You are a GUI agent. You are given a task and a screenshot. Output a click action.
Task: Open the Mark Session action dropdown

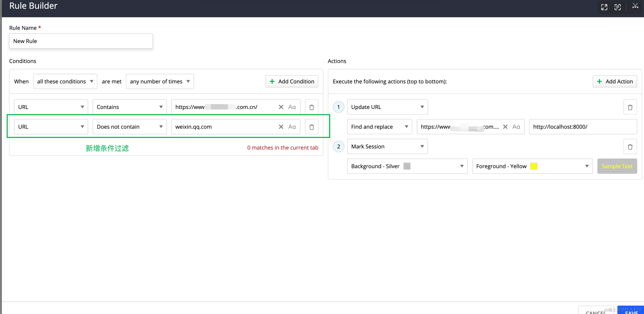point(387,146)
